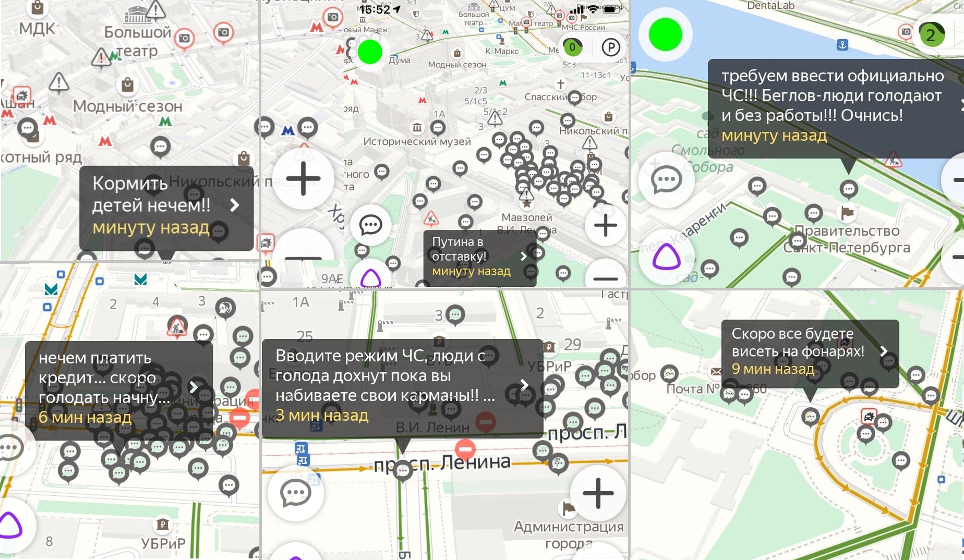The image size is (964, 560).
Task: Click car accident icon inside the roundabout
Action: point(869,416)
